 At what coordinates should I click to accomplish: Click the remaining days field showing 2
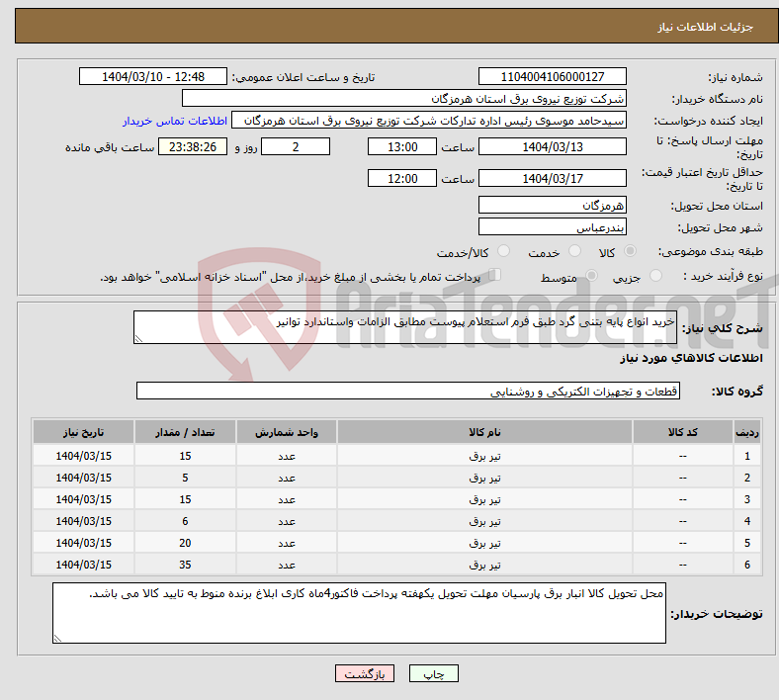[x=296, y=146]
